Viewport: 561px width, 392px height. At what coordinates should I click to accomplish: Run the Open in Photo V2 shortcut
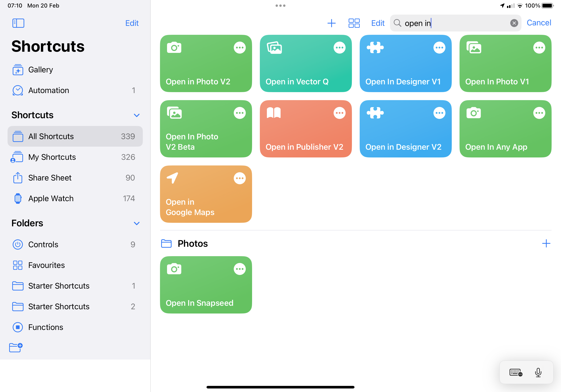[206, 63]
